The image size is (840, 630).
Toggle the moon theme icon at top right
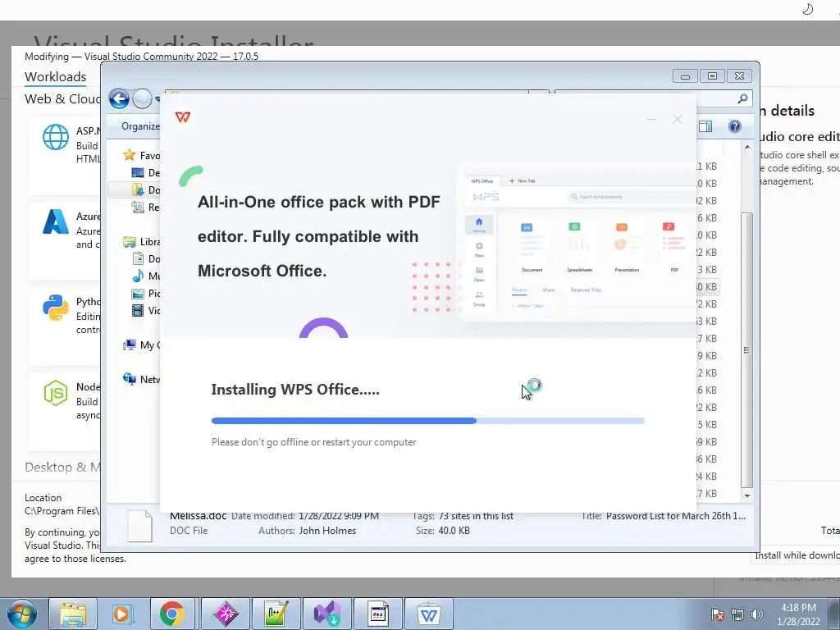coord(808,9)
